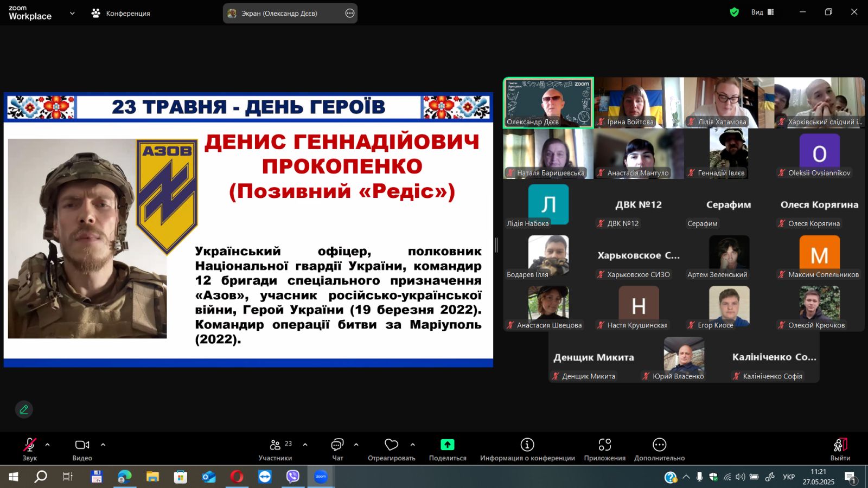Switch the УКР keyboard language indicator
Image resolution: width=868 pixels, height=488 pixels.
point(789,477)
